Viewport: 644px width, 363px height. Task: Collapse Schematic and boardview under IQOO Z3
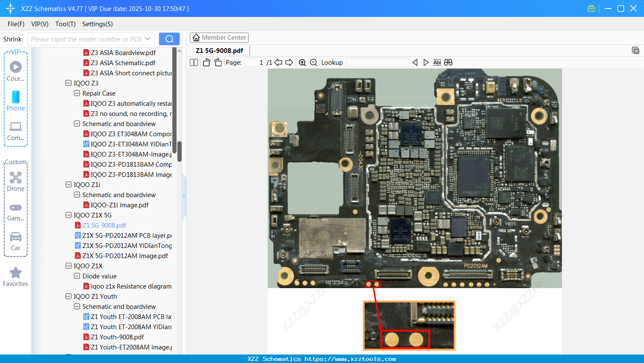[x=77, y=124]
